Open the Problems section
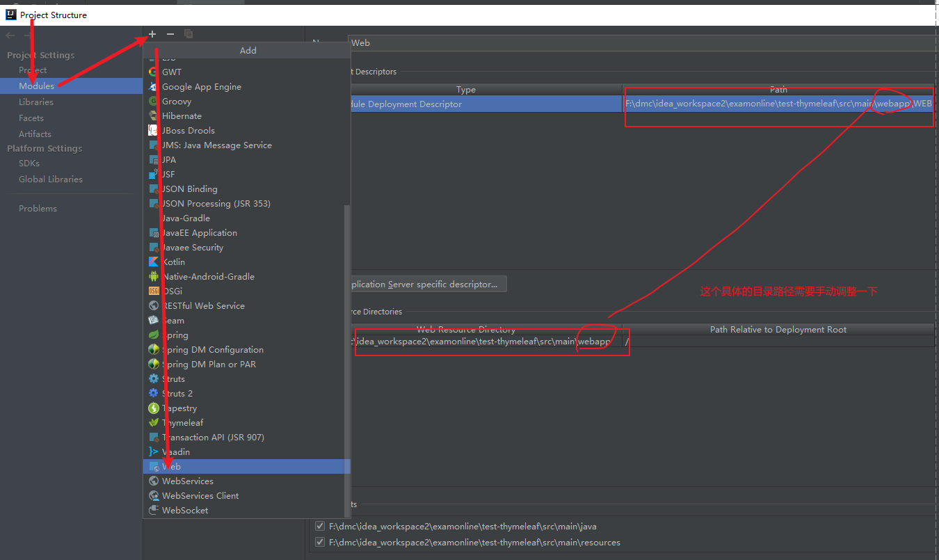939x560 pixels. tap(38, 208)
